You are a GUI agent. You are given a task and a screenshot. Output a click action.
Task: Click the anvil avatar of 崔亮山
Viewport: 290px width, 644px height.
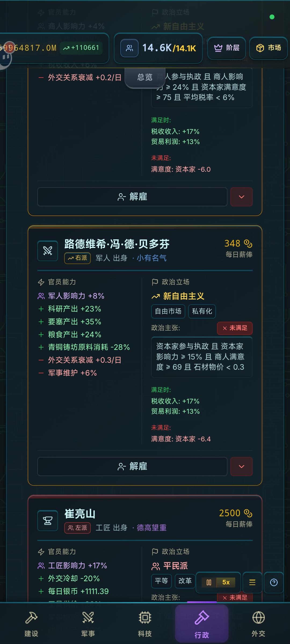click(x=48, y=521)
